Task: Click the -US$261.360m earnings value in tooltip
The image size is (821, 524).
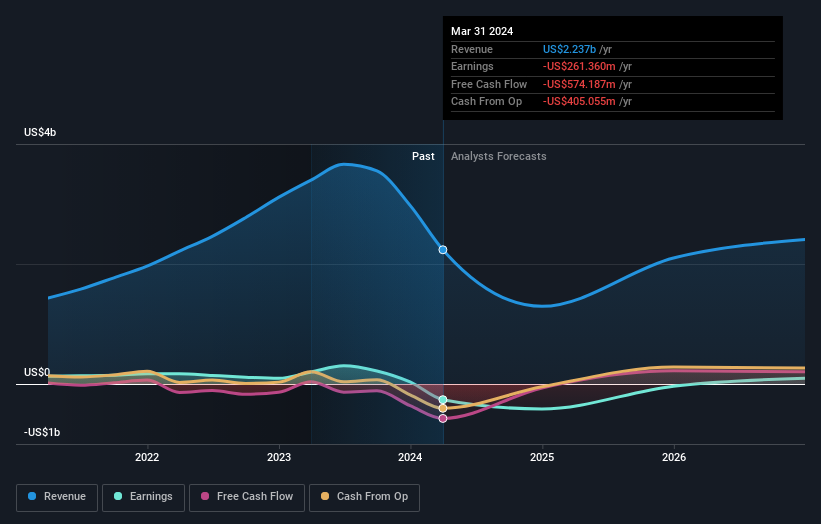Action: point(579,66)
